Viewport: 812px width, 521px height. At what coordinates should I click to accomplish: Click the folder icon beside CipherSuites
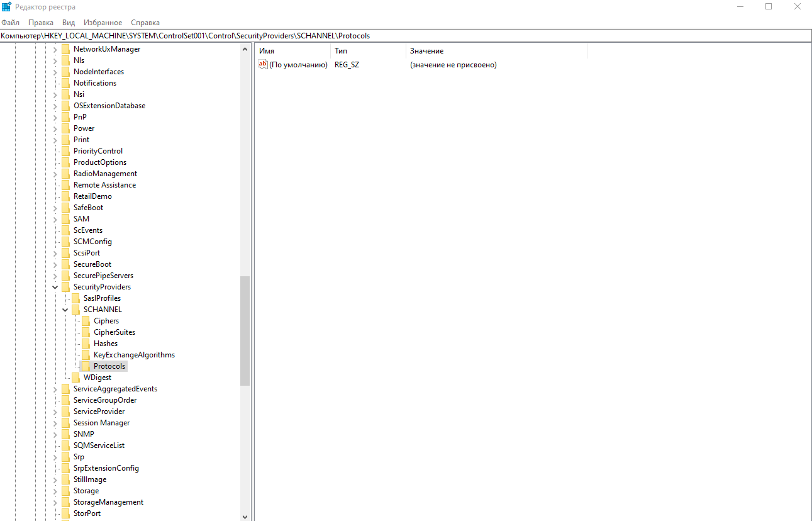coord(86,332)
